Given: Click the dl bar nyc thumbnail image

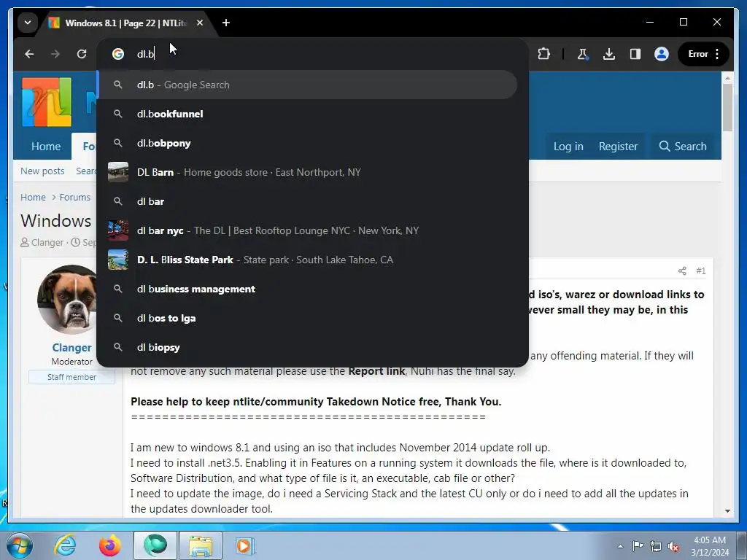Looking at the screenshot, I should click(x=118, y=230).
